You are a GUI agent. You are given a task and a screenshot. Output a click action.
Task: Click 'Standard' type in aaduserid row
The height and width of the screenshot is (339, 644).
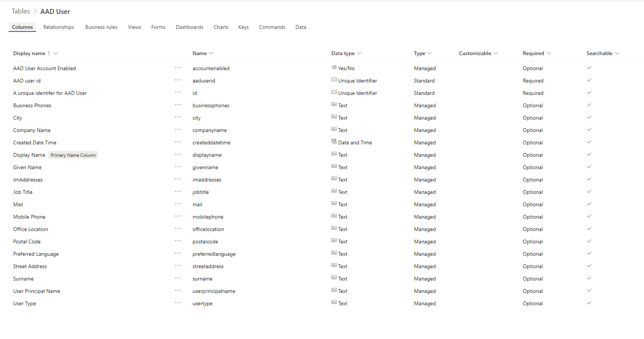424,81
